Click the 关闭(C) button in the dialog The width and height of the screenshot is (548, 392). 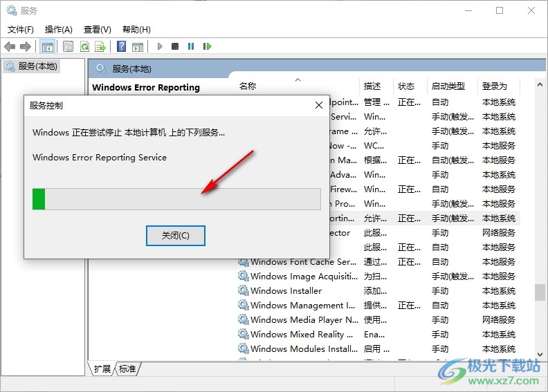[176, 236]
